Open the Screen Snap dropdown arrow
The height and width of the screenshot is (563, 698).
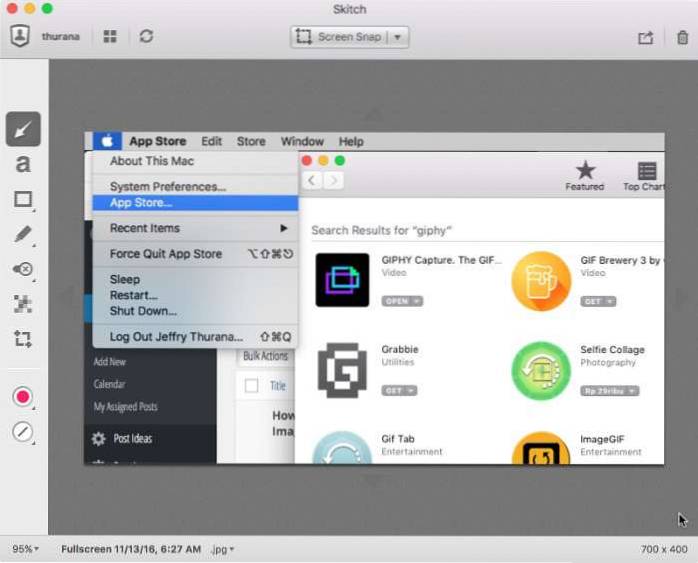[398, 36]
